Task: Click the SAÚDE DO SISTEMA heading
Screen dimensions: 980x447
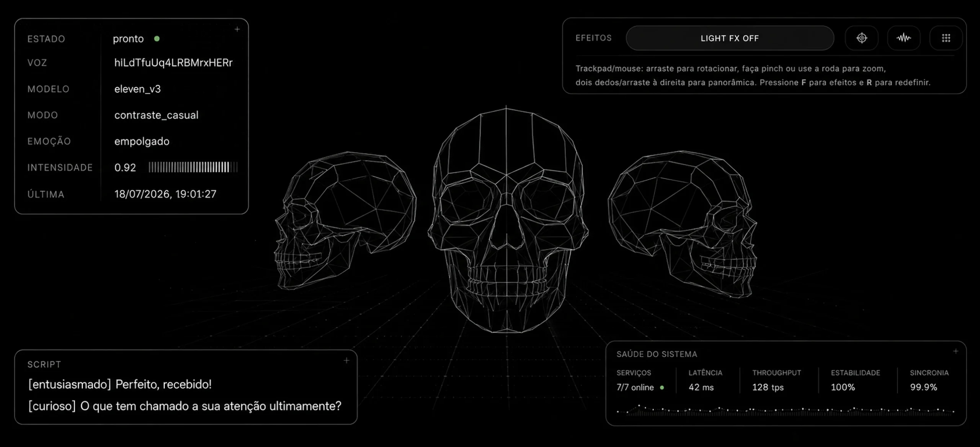Action: [x=657, y=354]
